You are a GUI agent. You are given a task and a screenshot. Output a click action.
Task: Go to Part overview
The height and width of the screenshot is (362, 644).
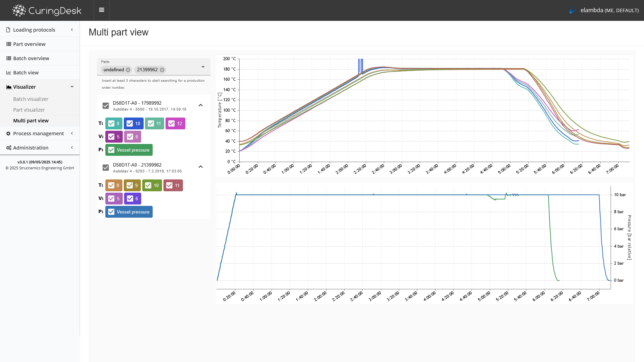click(29, 44)
